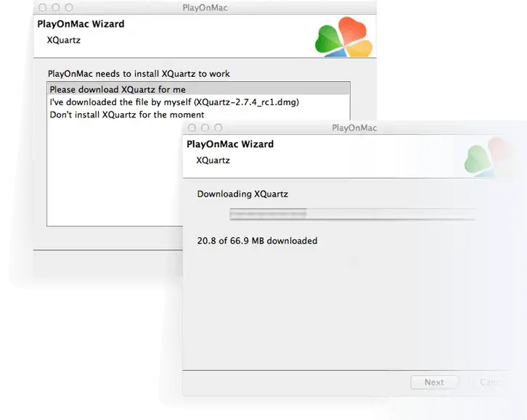Close the XQuartz selection wizard window
Image resolution: width=527 pixels, height=420 pixels.
(x=44, y=7)
